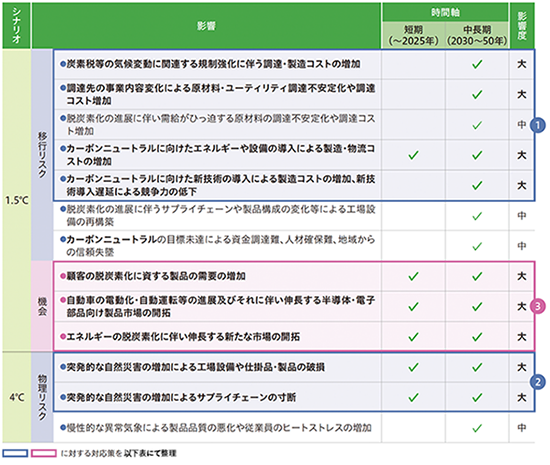Click the 4℃ scenario cell
Image resolution: width=550 pixels, height=465 pixels.
click(16, 397)
